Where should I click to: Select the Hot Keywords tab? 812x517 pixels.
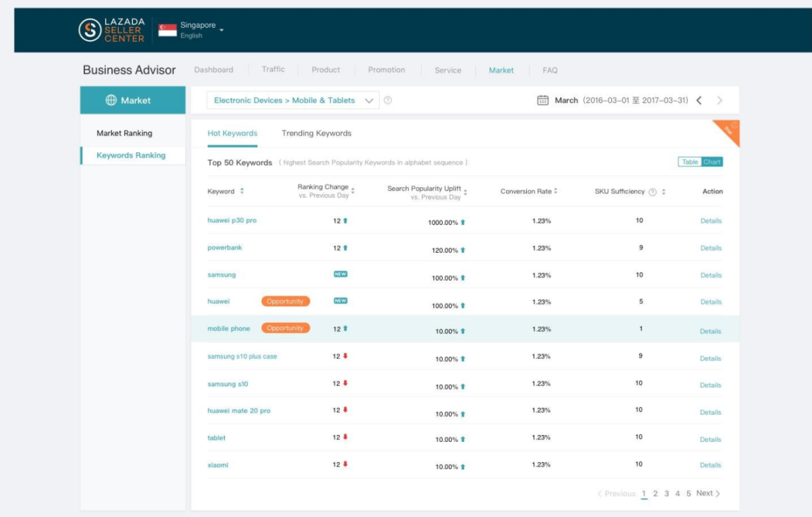[x=232, y=133]
